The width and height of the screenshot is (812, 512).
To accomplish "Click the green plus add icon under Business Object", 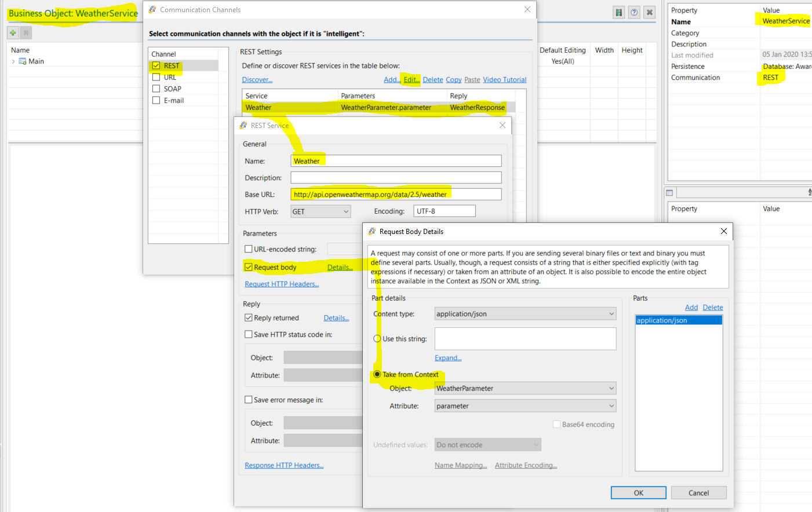I will coord(13,33).
